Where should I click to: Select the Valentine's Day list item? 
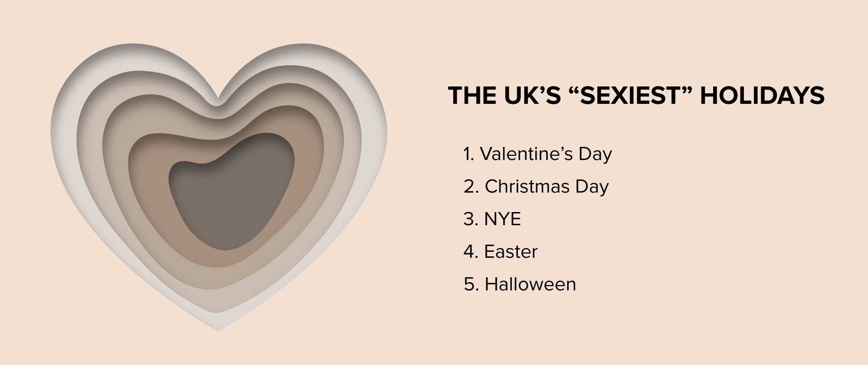click(538, 154)
